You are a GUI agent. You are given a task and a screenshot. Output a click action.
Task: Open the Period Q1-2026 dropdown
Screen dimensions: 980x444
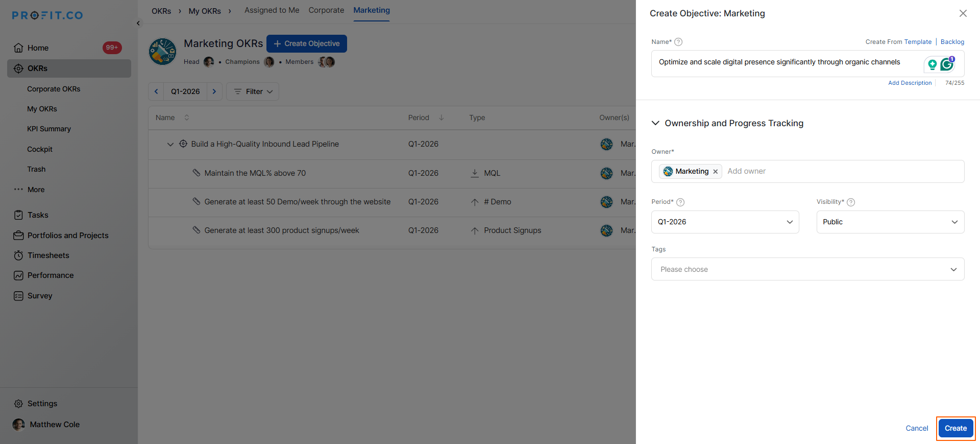click(x=725, y=222)
